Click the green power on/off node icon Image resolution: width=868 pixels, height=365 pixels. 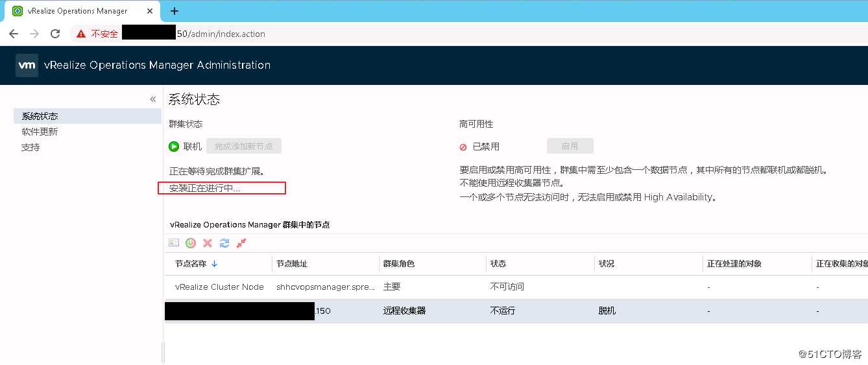(191, 243)
